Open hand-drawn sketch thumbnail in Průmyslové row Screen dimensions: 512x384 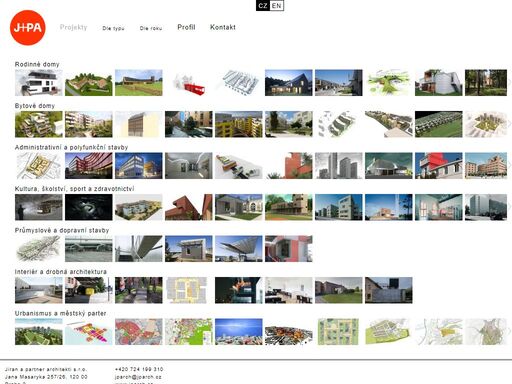click(x=39, y=249)
